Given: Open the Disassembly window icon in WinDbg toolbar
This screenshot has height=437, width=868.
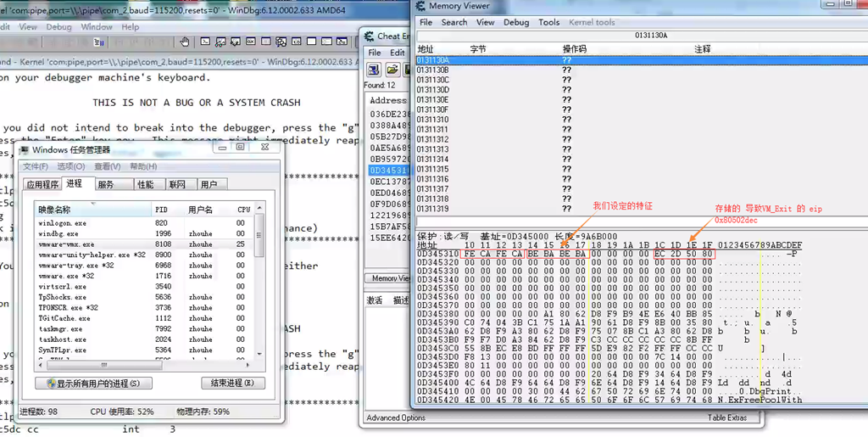Looking at the screenshot, I should [296, 42].
